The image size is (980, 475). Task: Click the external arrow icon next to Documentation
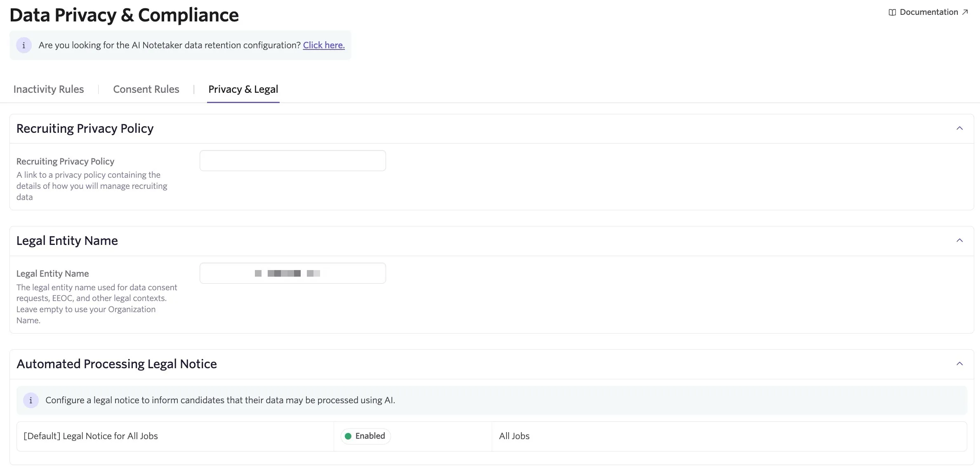coord(965,12)
